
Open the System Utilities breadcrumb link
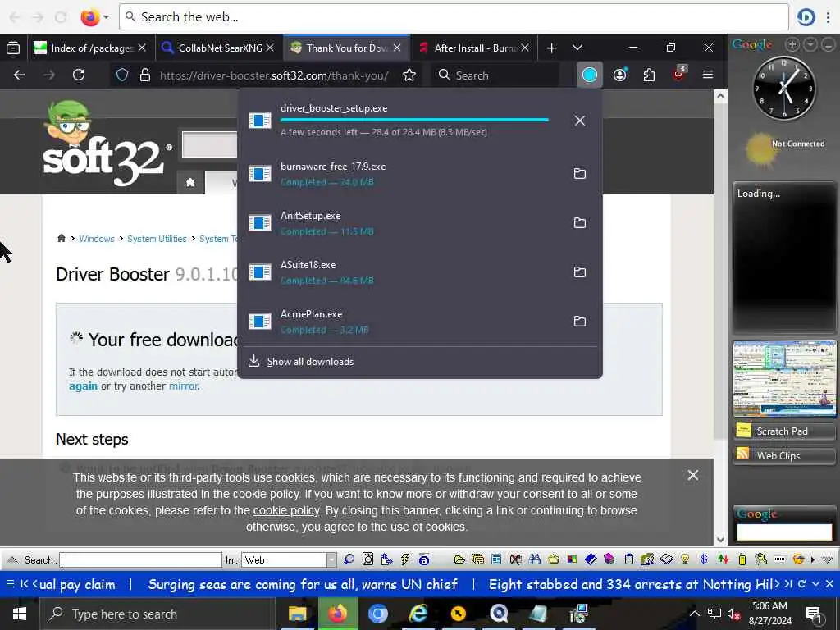coord(157,239)
